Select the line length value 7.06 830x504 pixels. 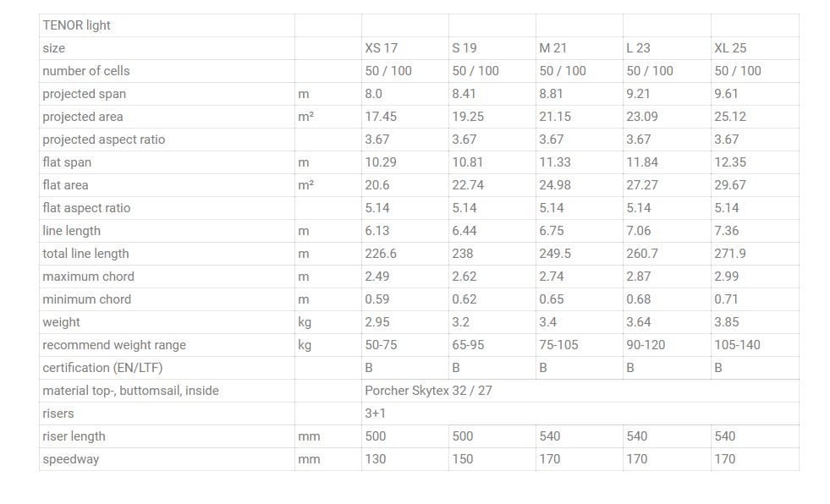[x=639, y=231]
